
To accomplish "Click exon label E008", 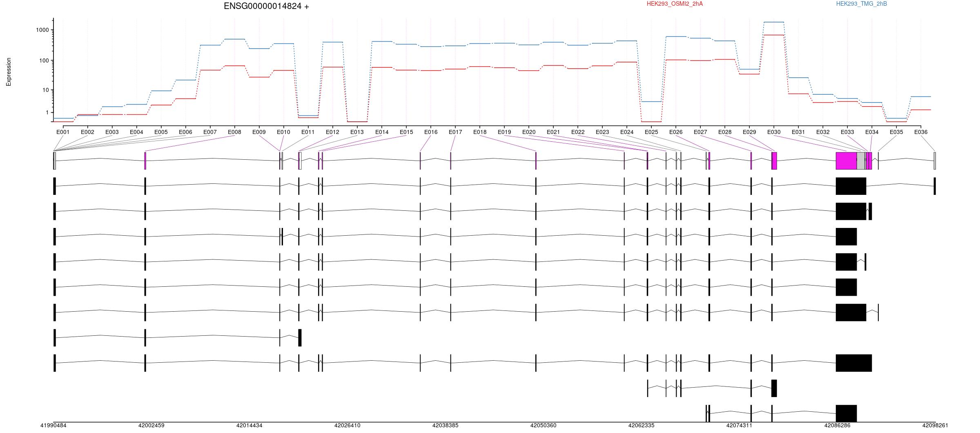I will pyautogui.click(x=234, y=132).
